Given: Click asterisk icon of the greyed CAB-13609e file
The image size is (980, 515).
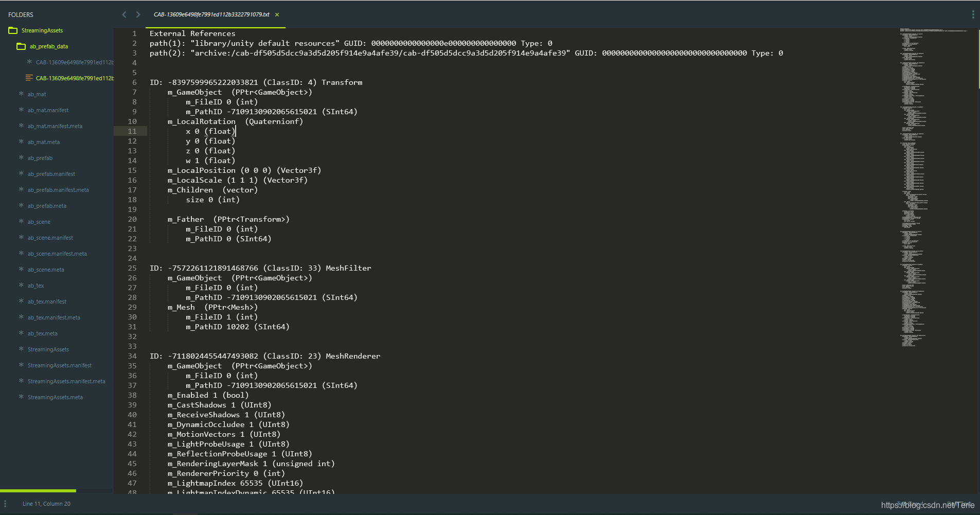Looking at the screenshot, I should tap(29, 62).
